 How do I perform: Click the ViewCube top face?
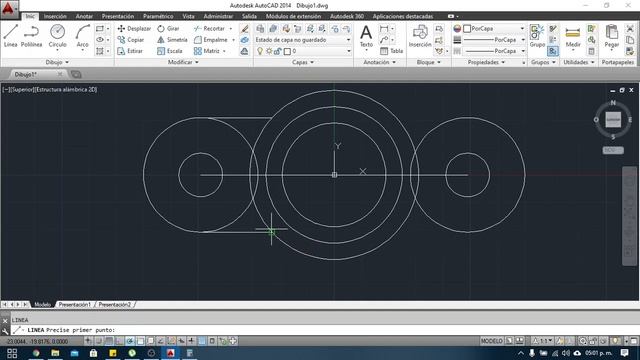613,120
